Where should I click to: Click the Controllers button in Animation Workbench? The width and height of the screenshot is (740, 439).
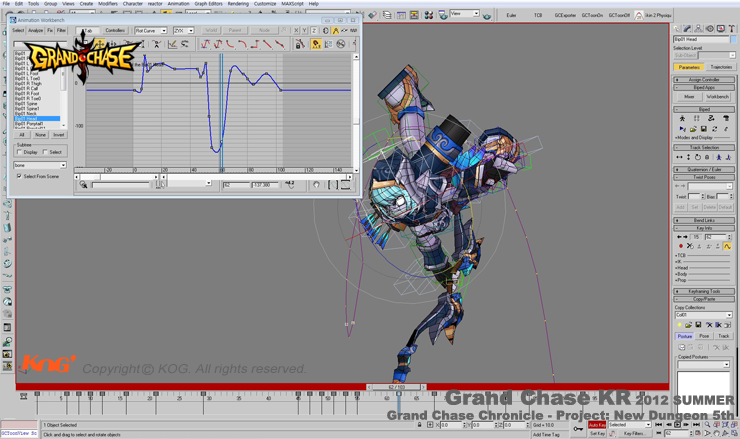(115, 31)
